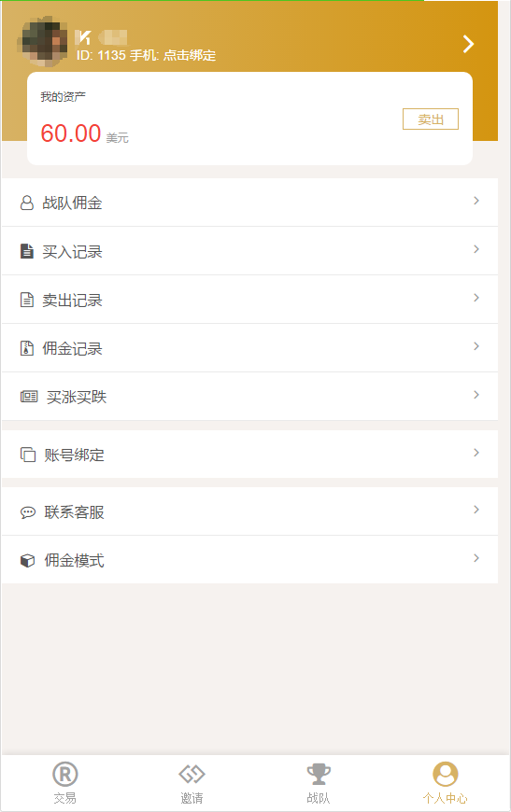Click the cube icon beside 佣金模式

(27, 560)
